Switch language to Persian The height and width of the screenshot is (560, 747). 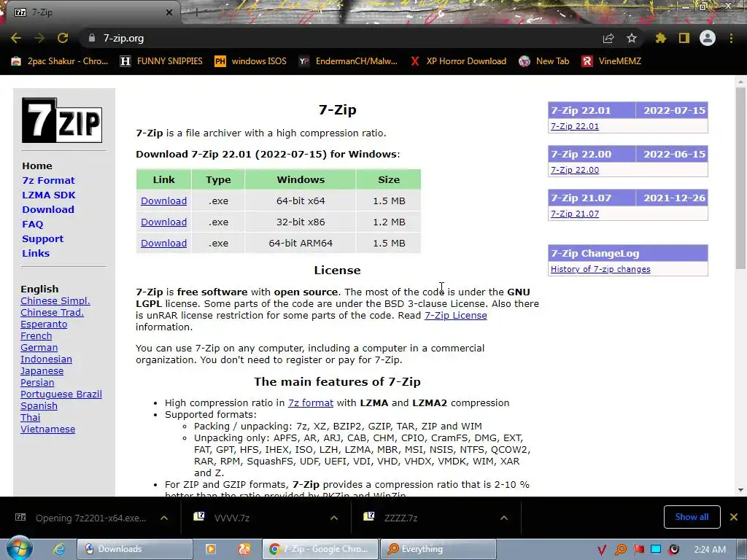(x=37, y=382)
